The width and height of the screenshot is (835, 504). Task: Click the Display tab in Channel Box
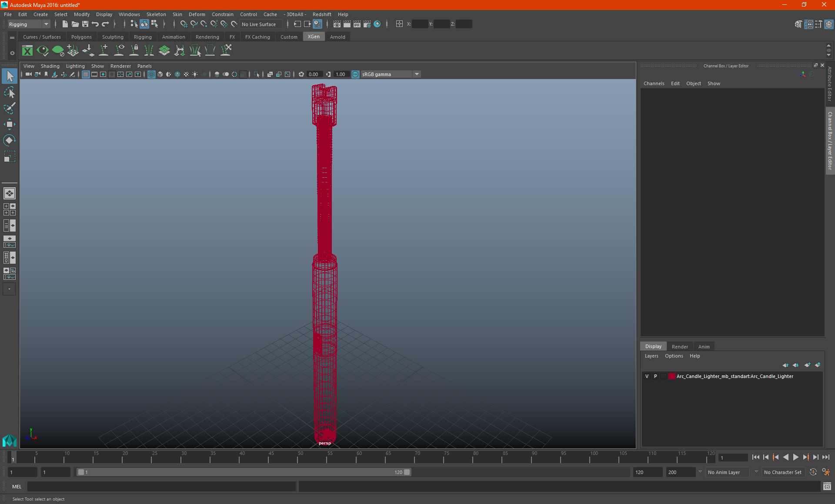654,346
